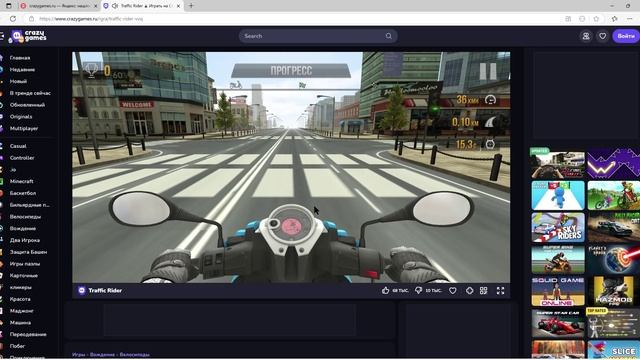Open Новый in the sidebar
This screenshot has height=360, width=640.
click(18, 81)
